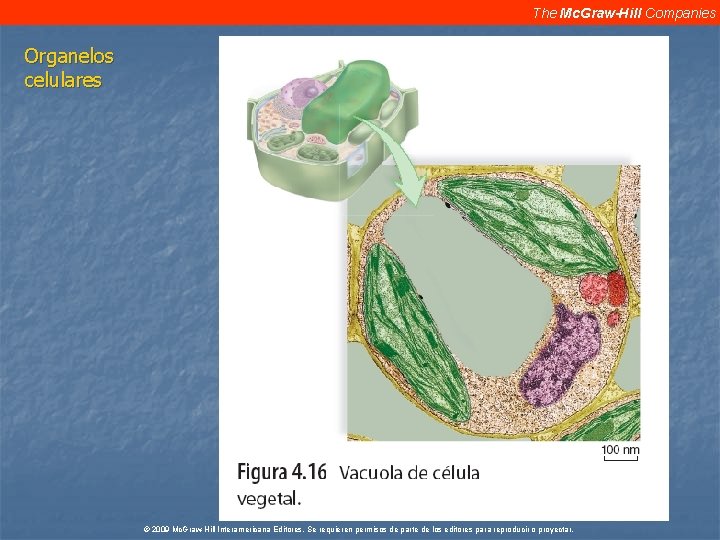This screenshot has height=540, width=720.
Task: Click the vacuole electron micrograph image
Action: coord(494,303)
